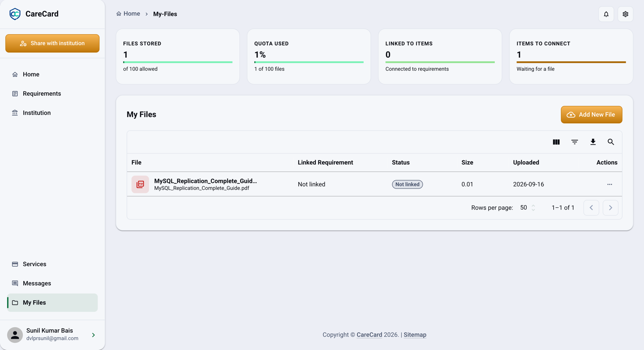
Task: Open the filter table icon
Action: 575,142
